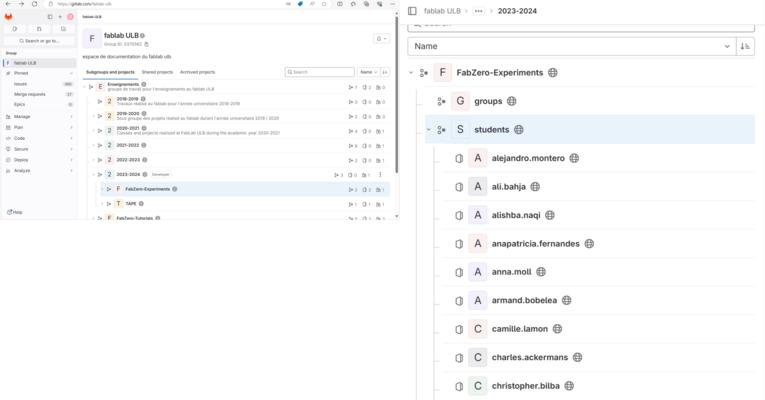The width and height of the screenshot is (765, 400).
Task: Click the Help link at sidebar bottom
Action: tap(15, 212)
